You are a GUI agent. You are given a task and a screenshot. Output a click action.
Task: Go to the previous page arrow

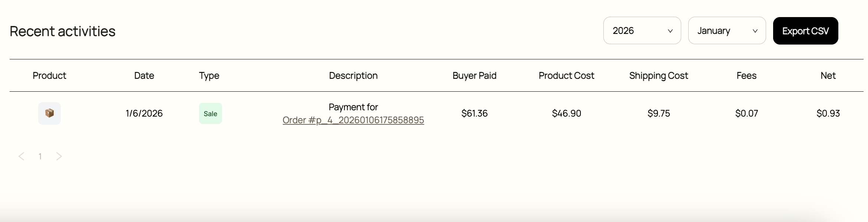21,156
